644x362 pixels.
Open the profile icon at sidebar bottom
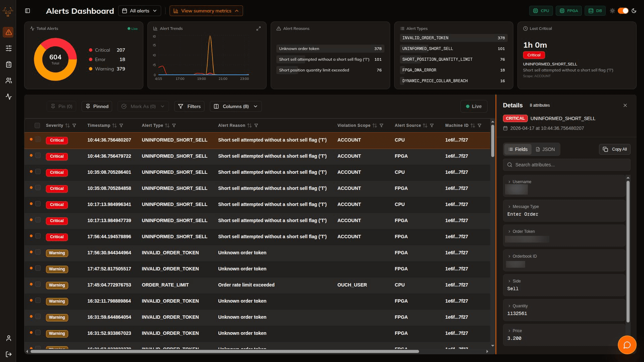click(8, 338)
